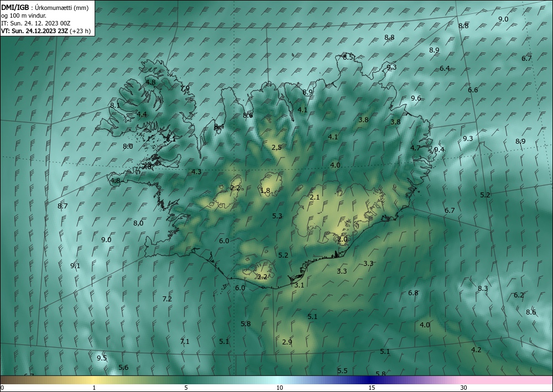
Task: Click the 4.3 value in west Iceland
Action: point(196,172)
